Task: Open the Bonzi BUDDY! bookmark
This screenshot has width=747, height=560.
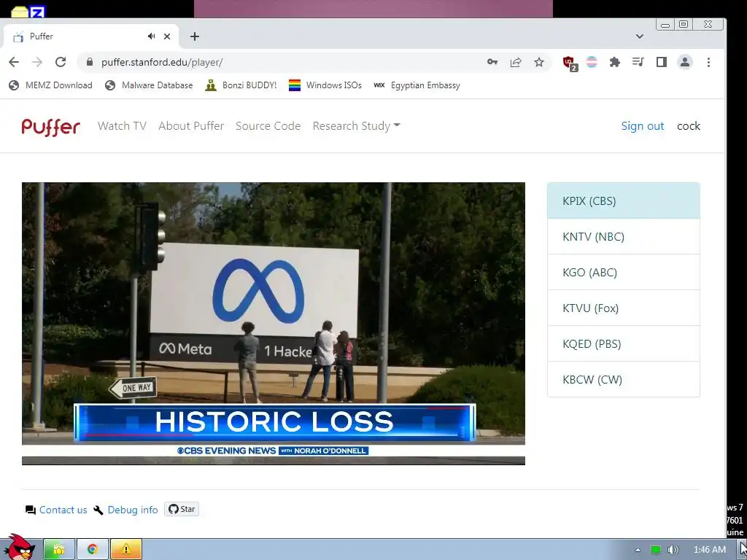Action: (241, 85)
